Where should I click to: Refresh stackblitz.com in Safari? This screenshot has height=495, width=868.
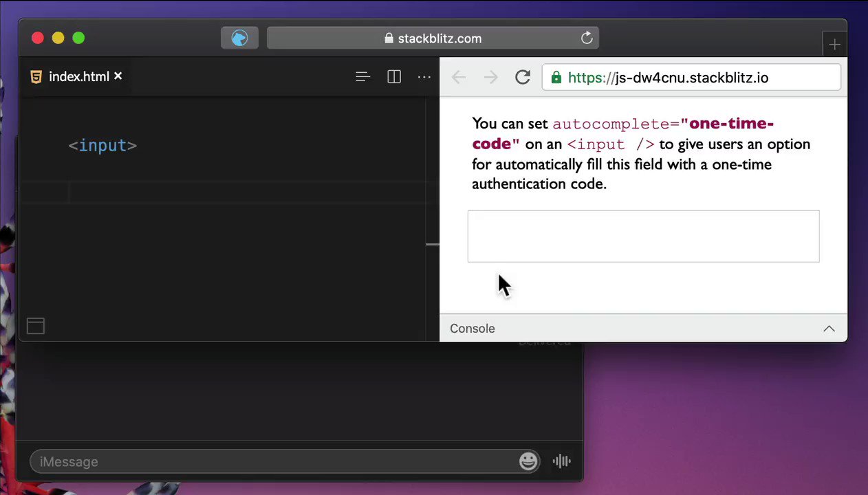point(587,38)
